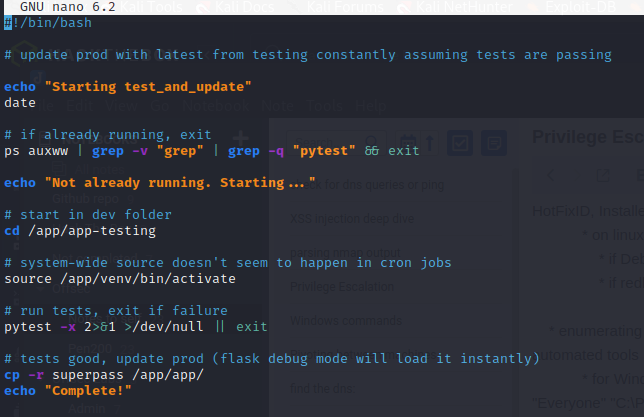Click the /app/app-testing path
This screenshot has width=644, height=417.
point(92,231)
